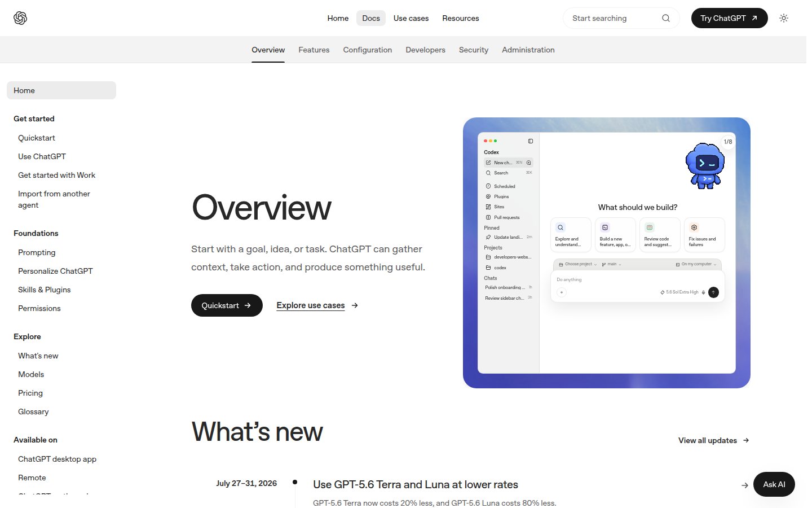812x508 pixels.
Task: Open Pricing in the left sidebar
Action: point(30,393)
